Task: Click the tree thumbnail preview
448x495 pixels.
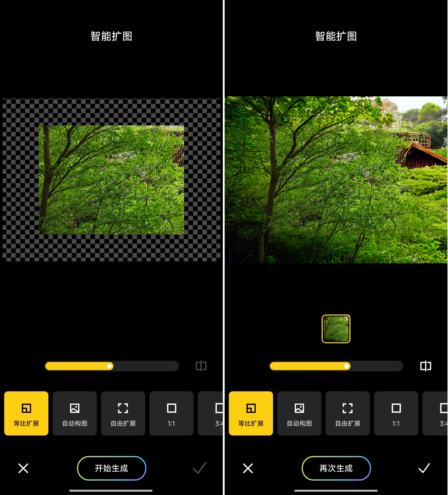Action: (336, 329)
